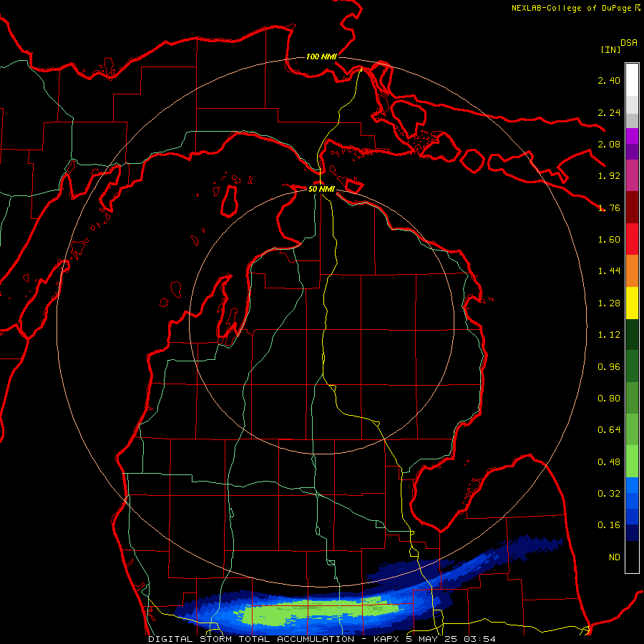Click the yellow swatch in the legend
The width and height of the screenshot is (644, 644).
pyautogui.click(x=632, y=303)
